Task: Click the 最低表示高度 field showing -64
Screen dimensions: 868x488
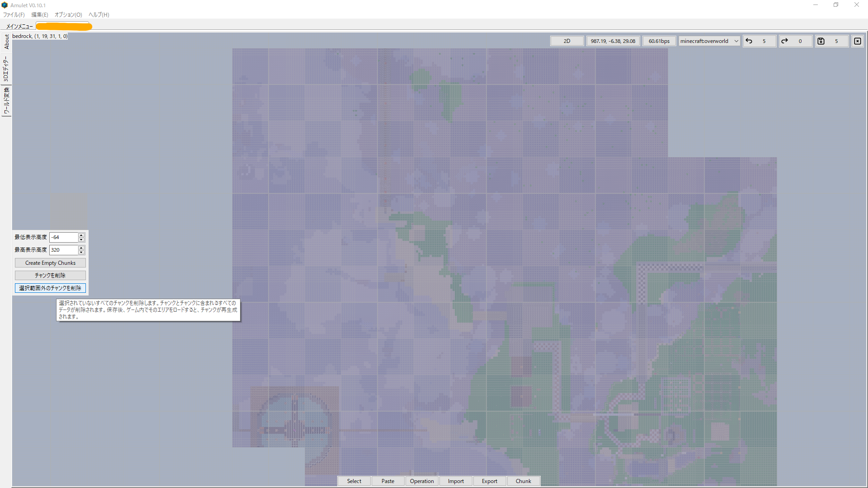Action: click(63, 237)
